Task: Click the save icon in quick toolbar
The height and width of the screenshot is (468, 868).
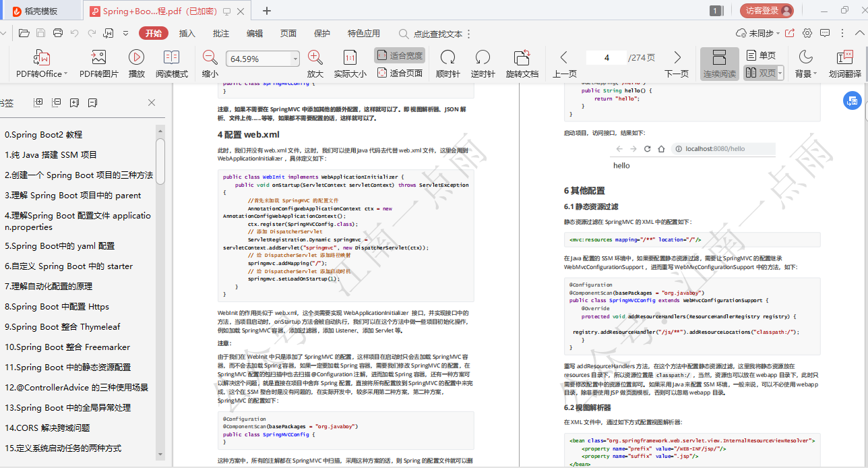Action: [41, 34]
